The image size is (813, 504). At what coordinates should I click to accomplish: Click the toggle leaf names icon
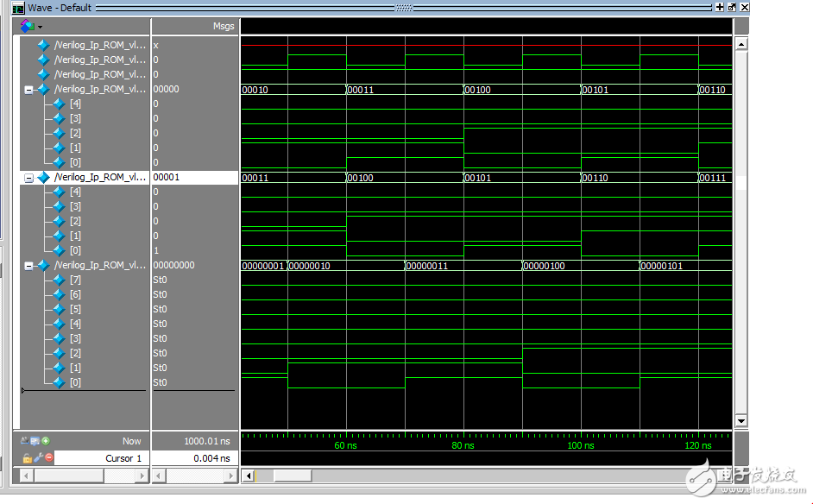26,441
